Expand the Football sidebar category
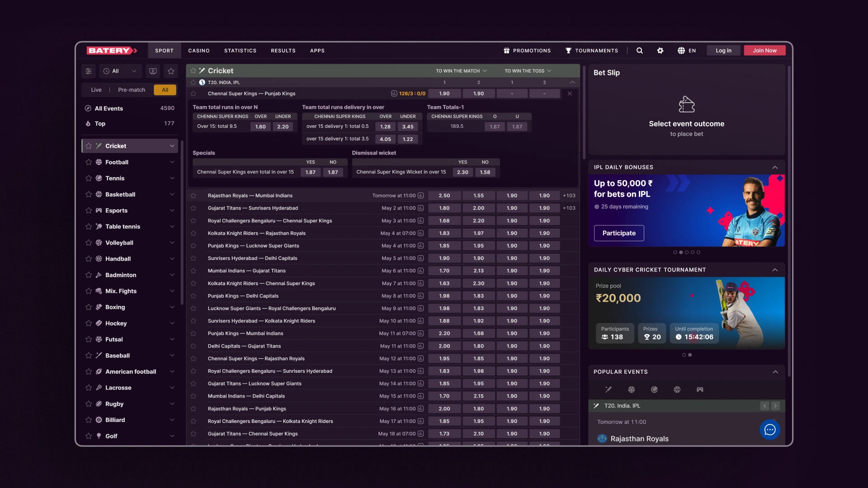Viewport: 868px width, 488px height. tap(172, 162)
